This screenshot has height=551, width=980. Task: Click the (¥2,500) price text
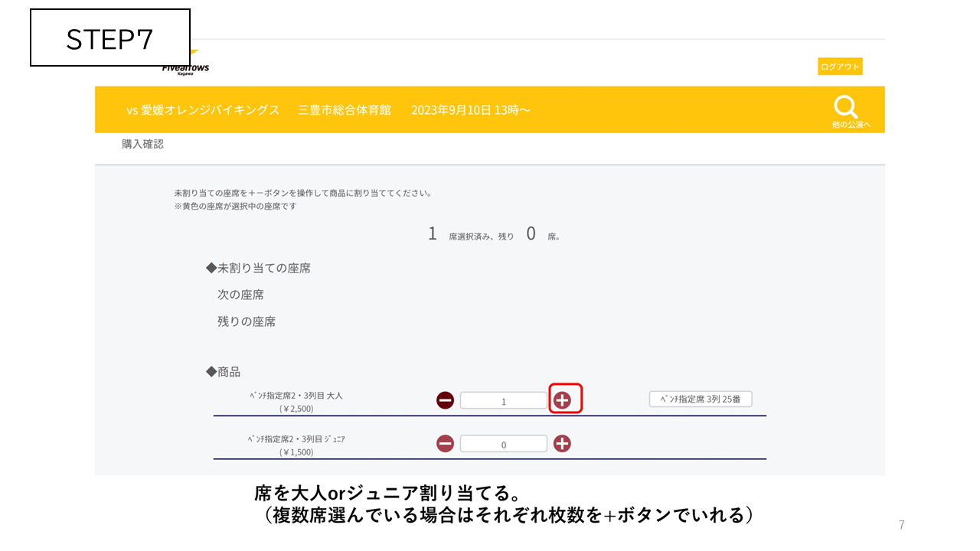click(296, 409)
